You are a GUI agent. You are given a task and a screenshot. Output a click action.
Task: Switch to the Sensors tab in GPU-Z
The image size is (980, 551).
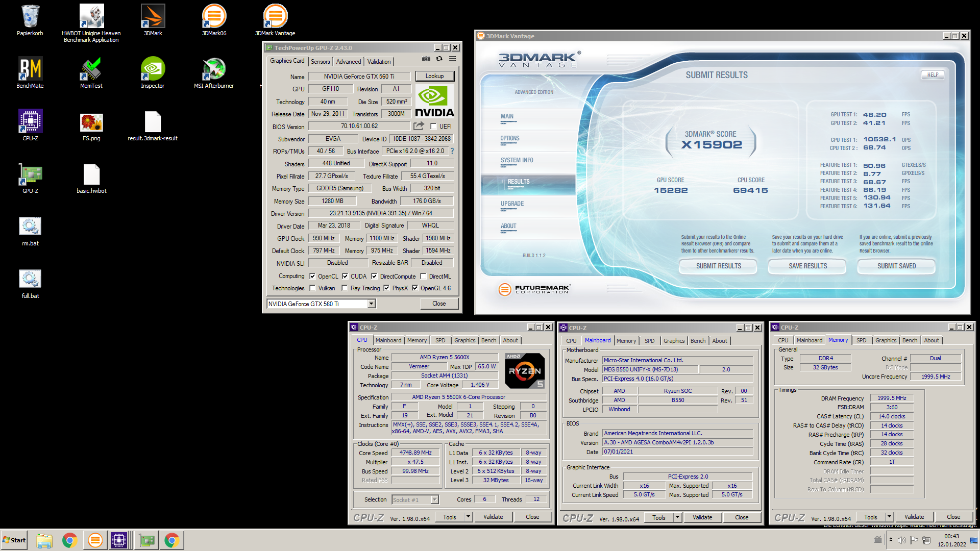coord(321,62)
